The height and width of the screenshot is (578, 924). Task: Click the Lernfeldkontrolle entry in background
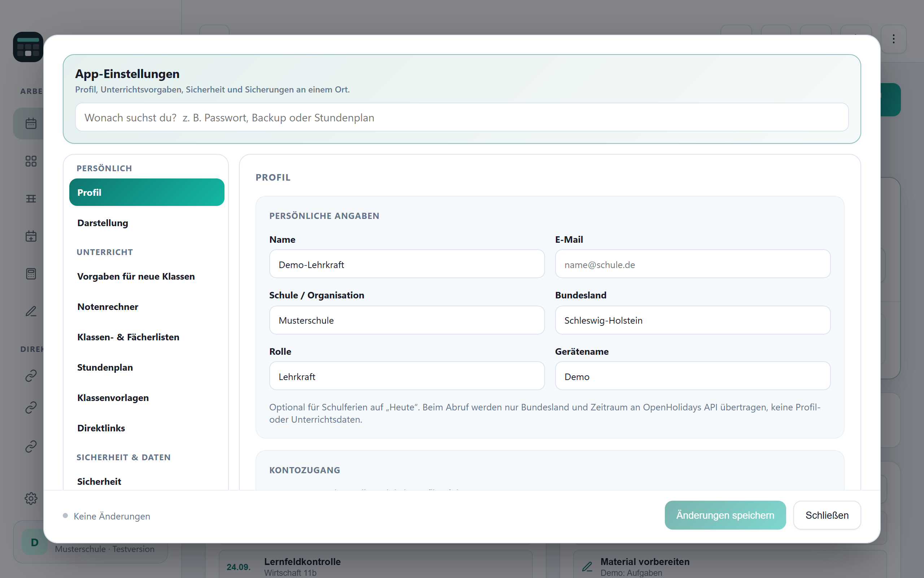(375, 565)
